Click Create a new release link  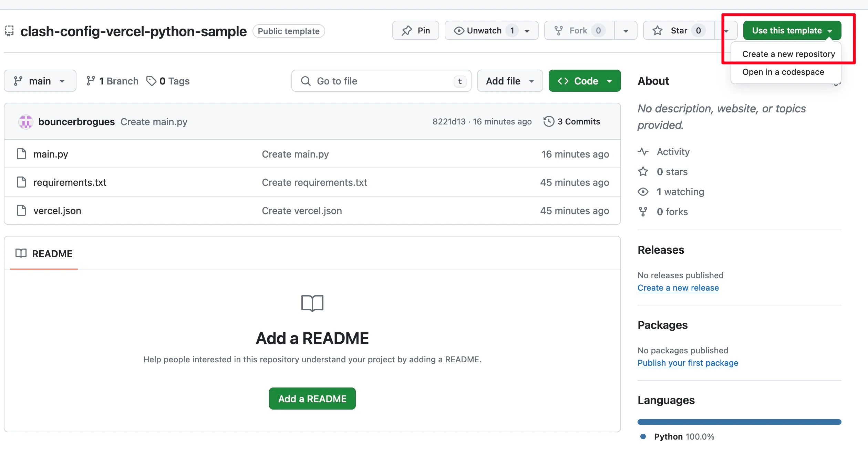tap(678, 288)
